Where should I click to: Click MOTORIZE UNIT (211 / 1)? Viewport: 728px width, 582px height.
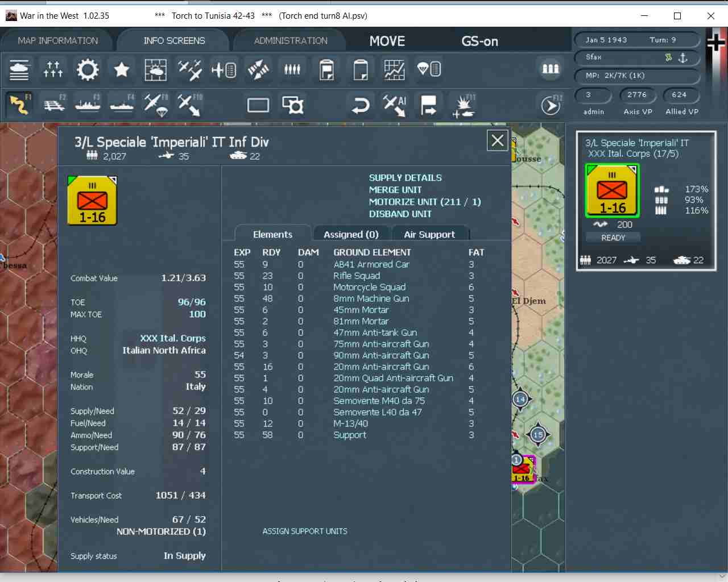425,202
